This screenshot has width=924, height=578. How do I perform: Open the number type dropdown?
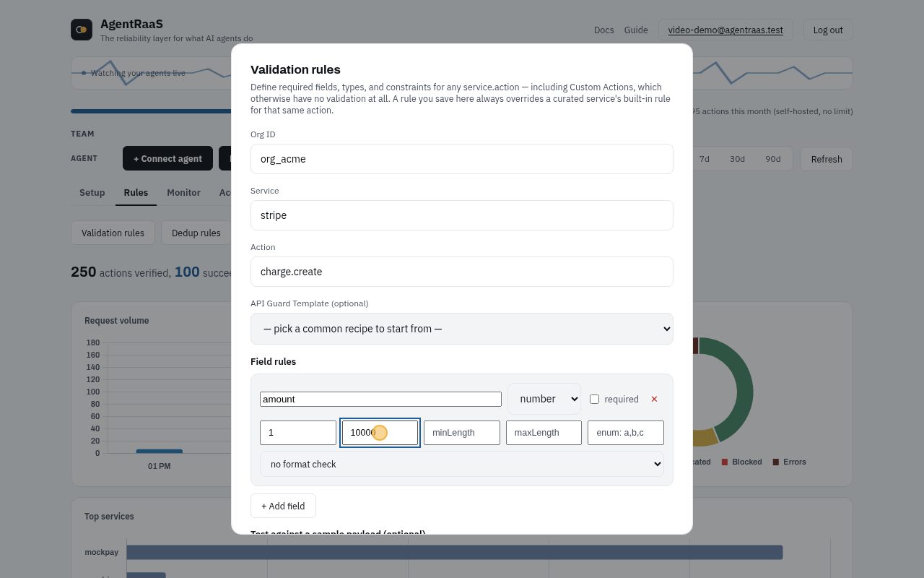point(544,399)
